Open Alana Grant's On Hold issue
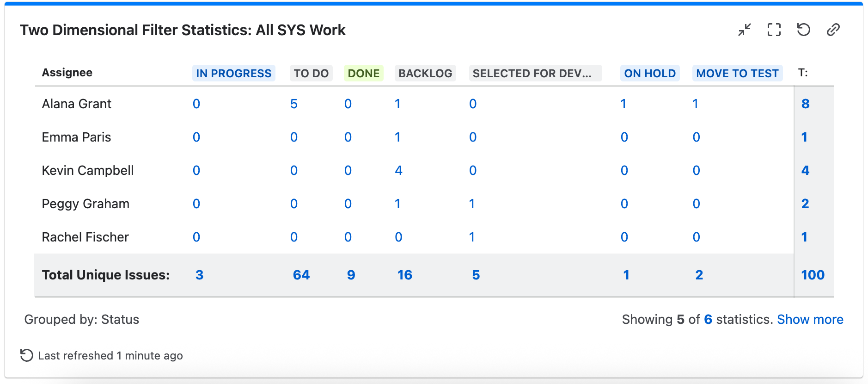This screenshot has width=868, height=384. [x=623, y=104]
